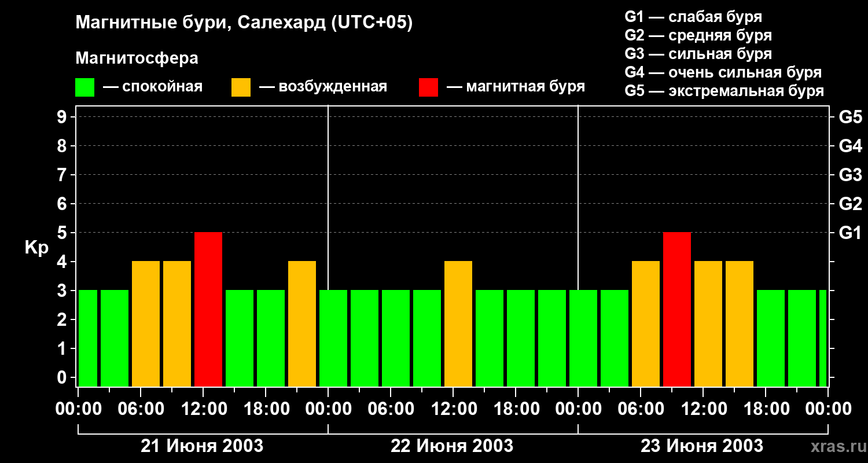
Task: Click the G5 label on right axis
Action: coord(850,117)
